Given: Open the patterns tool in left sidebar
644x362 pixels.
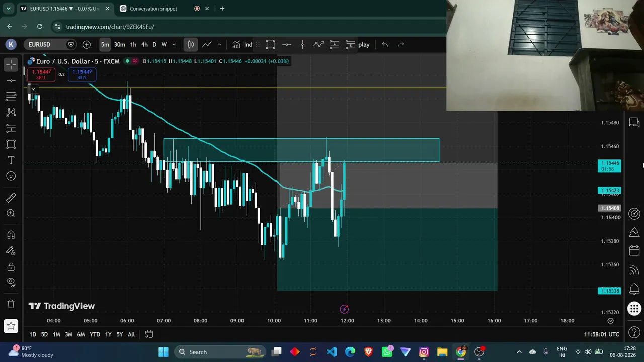Looking at the screenshot, I should (11, 113).
